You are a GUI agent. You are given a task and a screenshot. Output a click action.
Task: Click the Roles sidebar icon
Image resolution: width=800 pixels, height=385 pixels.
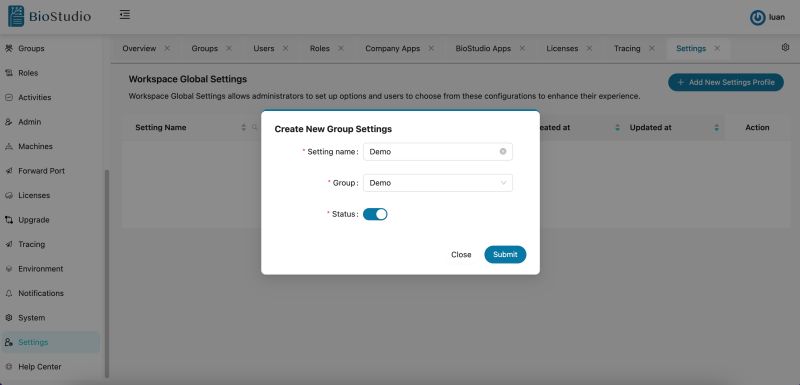(x=9, y=73)
